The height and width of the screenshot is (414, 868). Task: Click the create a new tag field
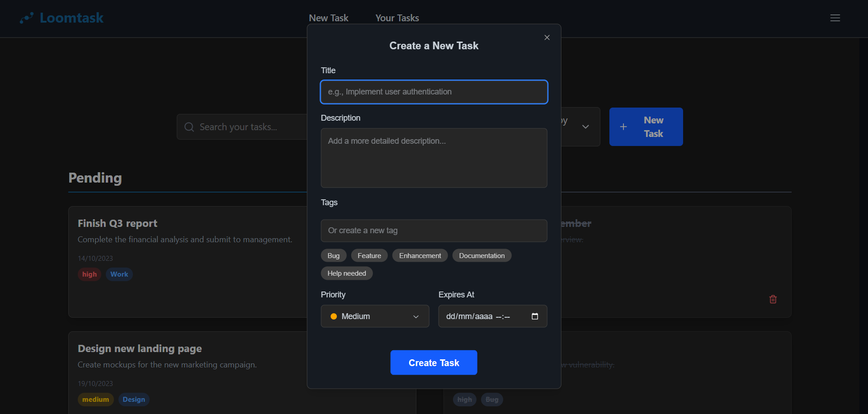434,231
